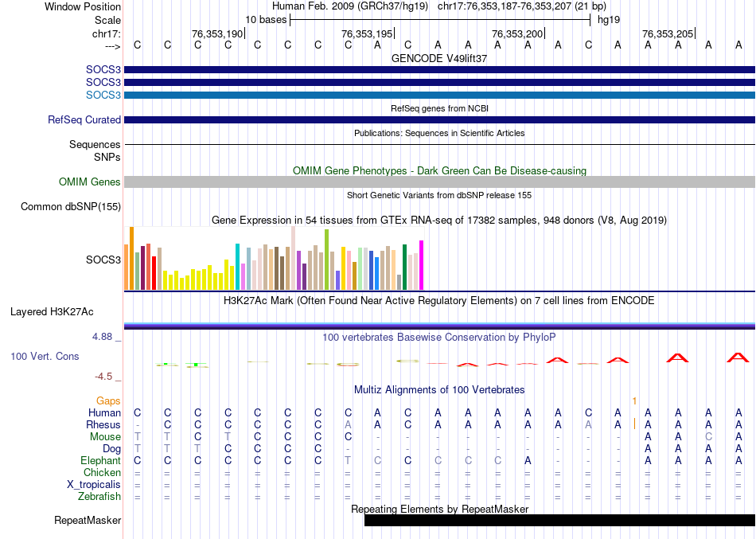Screen dimensions: 756x539
Task: Click the orange '1' insertion marker in Gaps
Action: 634,401
